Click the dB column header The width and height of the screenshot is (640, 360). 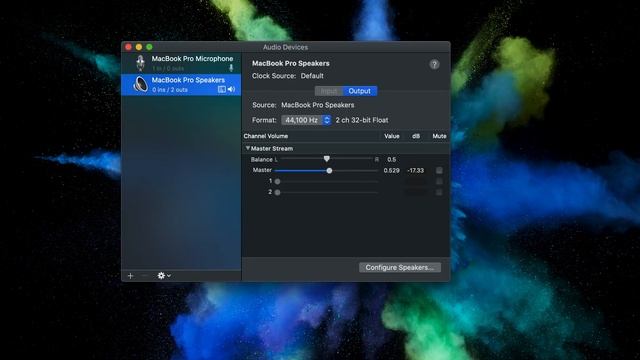coord(416,136)
